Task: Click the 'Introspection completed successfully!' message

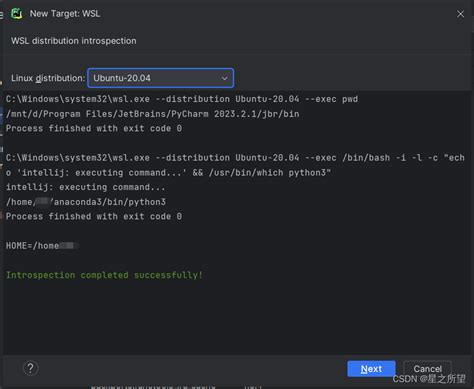Action: 104,275
